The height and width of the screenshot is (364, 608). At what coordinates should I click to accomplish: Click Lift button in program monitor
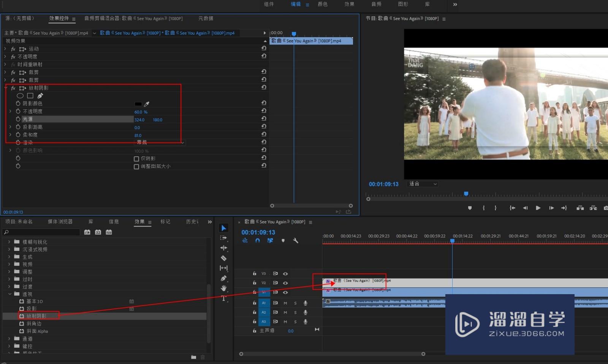[x=580, y=208]
